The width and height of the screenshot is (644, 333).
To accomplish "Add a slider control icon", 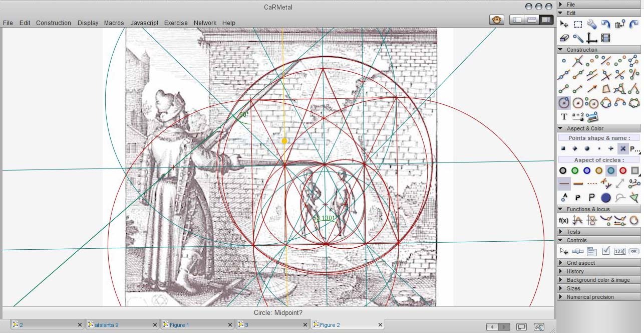I will click(578, 251).
